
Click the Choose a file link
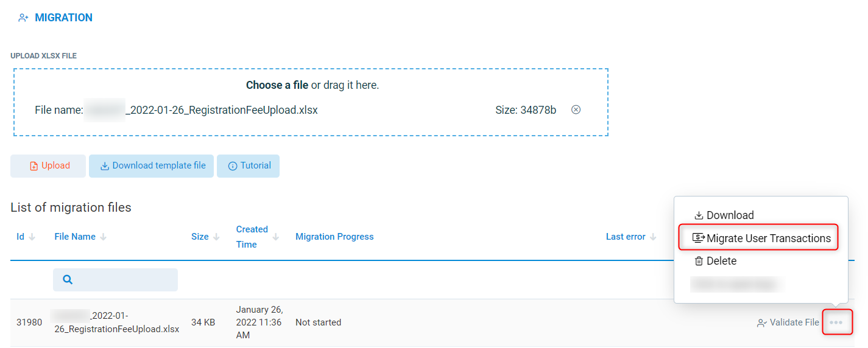click(x=277, y=85)
